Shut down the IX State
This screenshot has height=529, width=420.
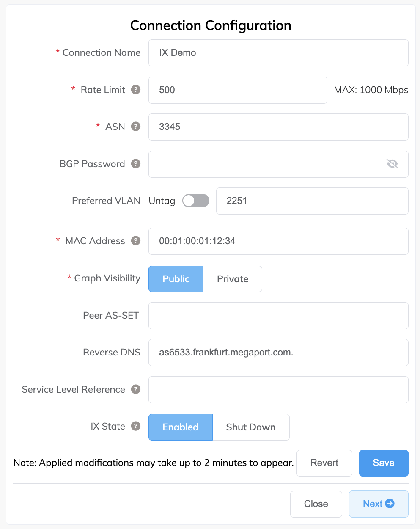point(250,427)
